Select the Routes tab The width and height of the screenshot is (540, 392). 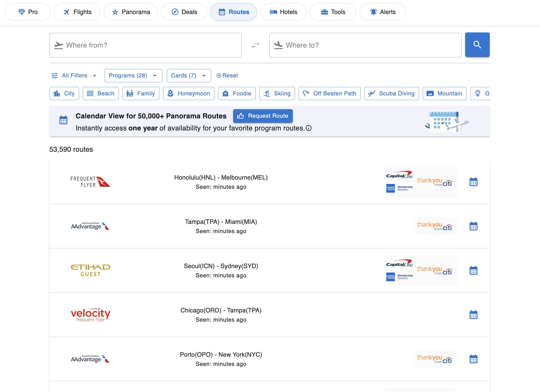click(x=234, y=12)
